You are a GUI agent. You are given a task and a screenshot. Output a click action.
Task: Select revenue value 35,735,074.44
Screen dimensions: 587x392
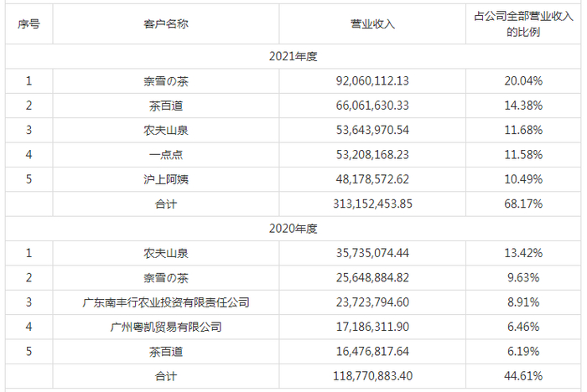[372, 253]
